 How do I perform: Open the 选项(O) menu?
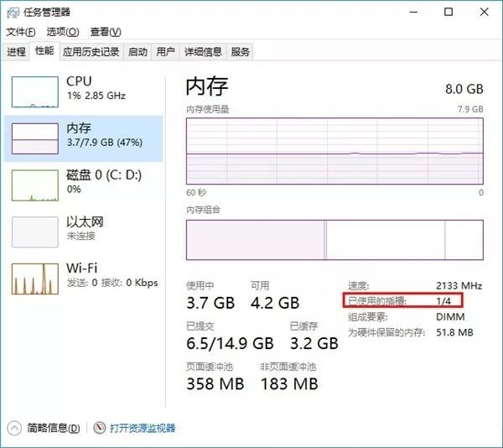pyautogui.click(x=63, y=32)
